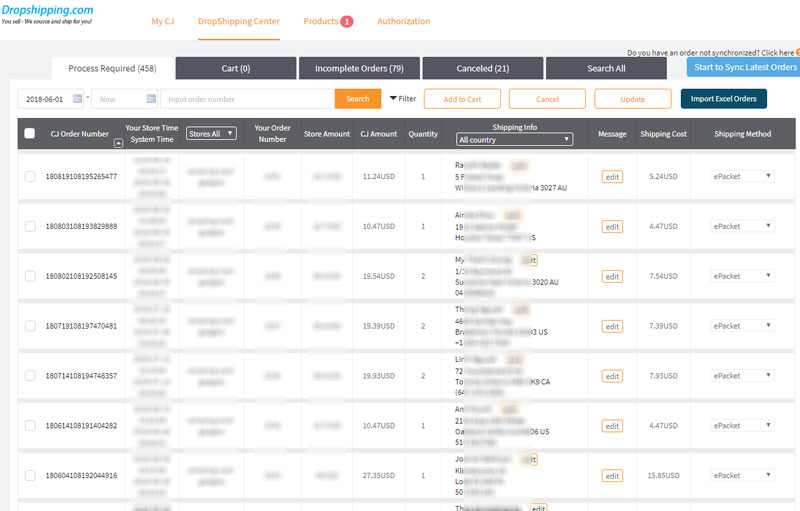Toggle the select-all orders checkbox

tap(29, 133)
